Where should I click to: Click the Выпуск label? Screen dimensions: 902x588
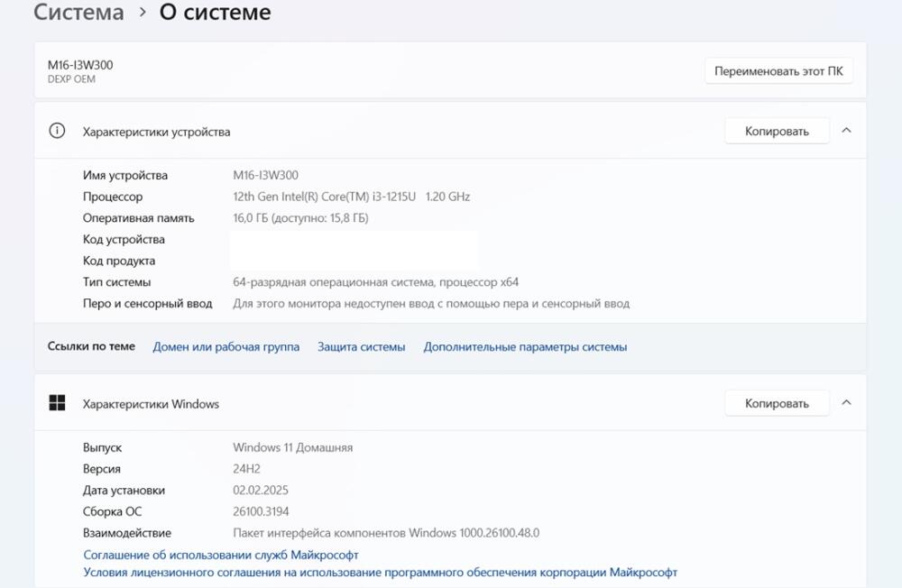(x=103, y=447)
